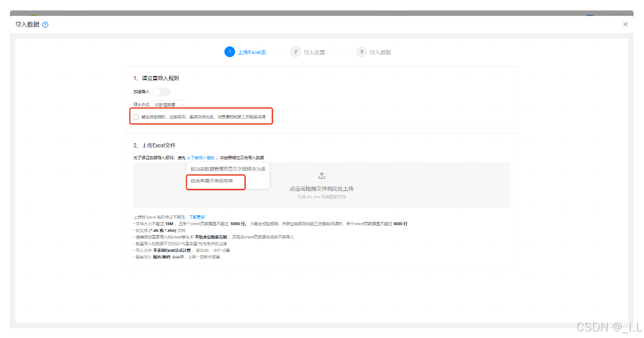The image size is (644, 338).
Task: Click the 不包含空的单元格 rule line
Action: coord(213,237)
